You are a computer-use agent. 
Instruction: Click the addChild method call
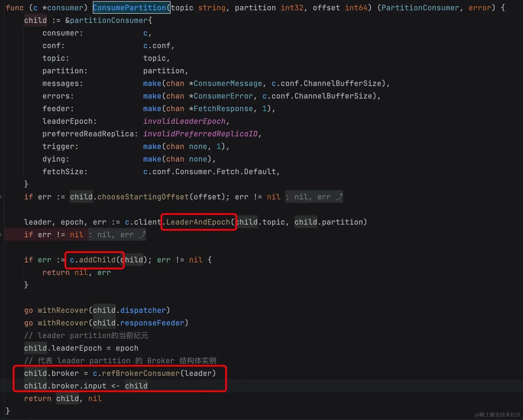tap(97, 260)
